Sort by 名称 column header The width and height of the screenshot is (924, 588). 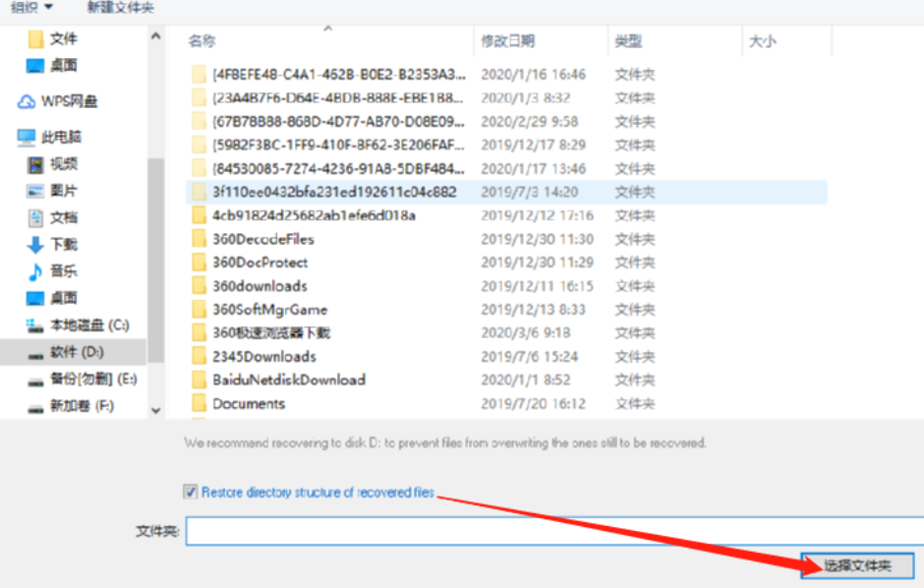[202, 41]
